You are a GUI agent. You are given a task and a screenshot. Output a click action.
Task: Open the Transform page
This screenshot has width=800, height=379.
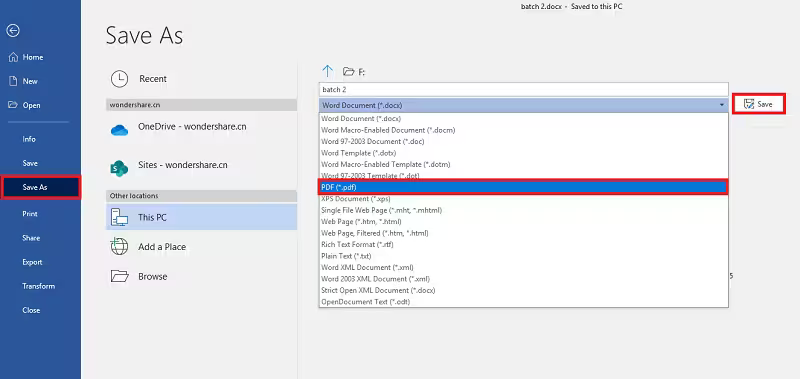38,286
